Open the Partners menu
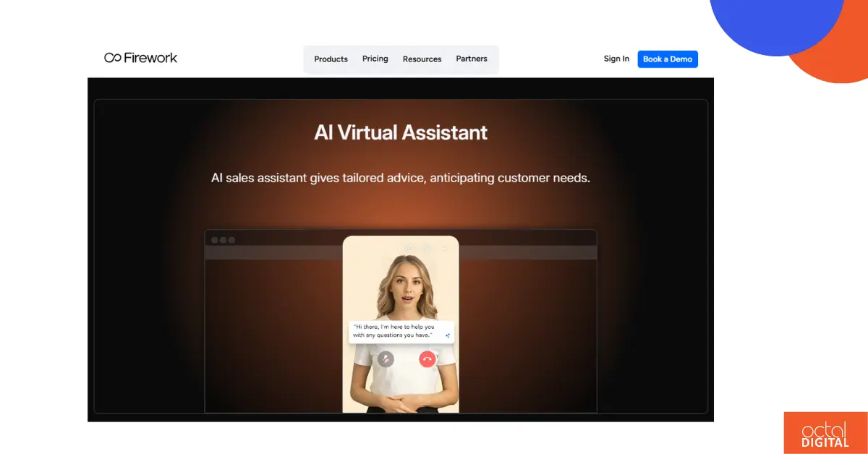The height and width of the screenshot is (454, 868). (x=472, y=59)
